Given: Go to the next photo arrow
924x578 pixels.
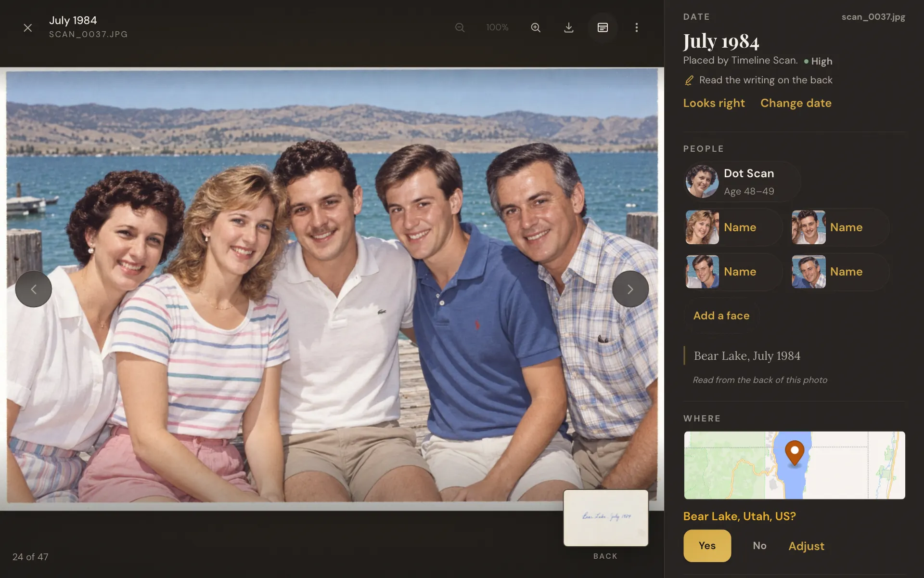Looking at the screenshot, I should (630, 289).
